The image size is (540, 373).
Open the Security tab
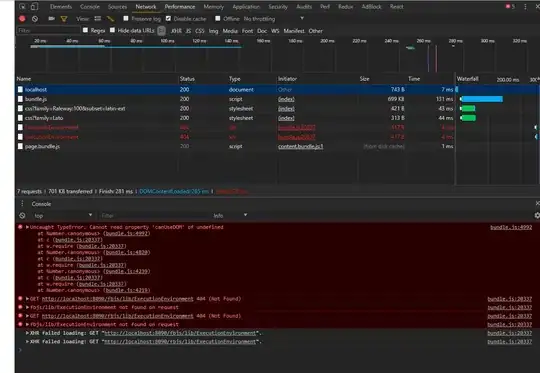[x=278, y=7]
